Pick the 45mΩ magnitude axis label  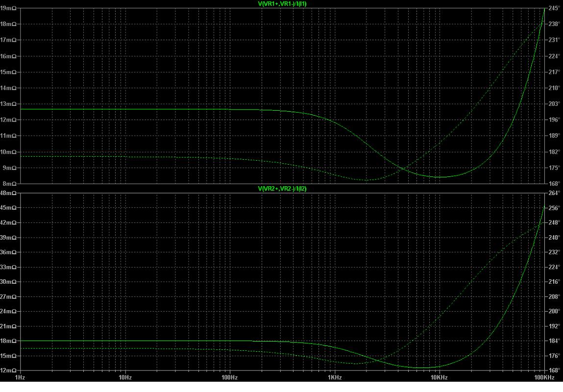pos(8,208)
